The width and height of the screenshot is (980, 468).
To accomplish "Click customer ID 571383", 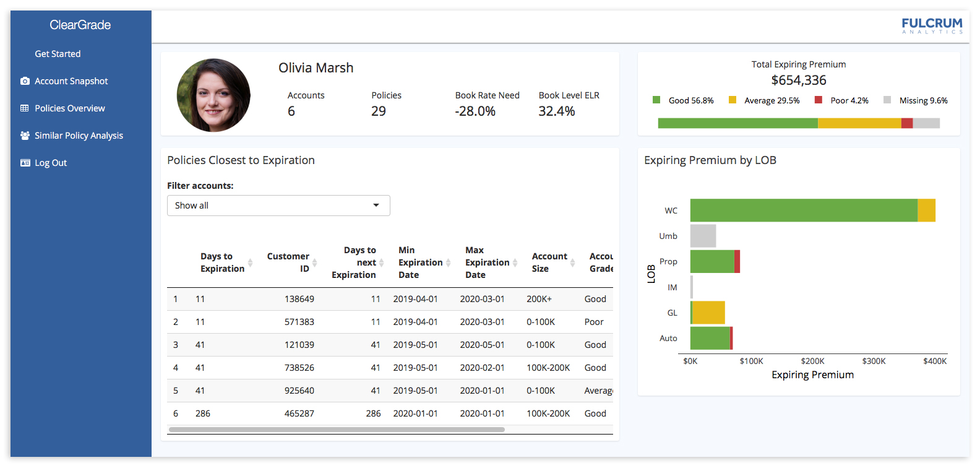I will 299,322.
